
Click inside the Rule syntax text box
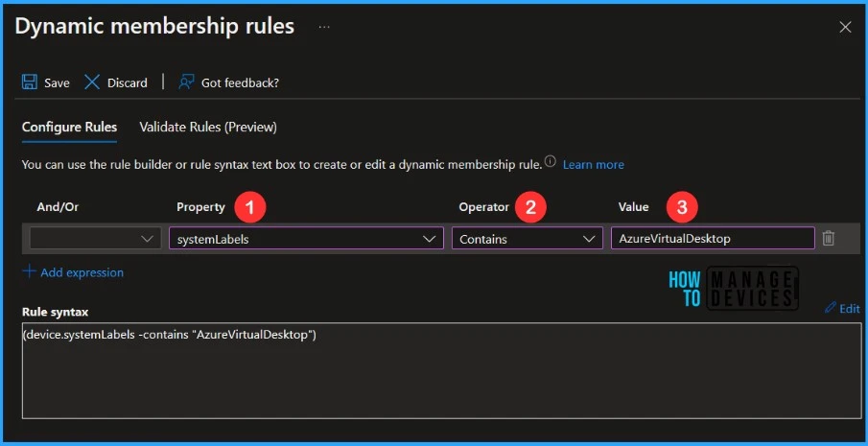click(442, 370)
